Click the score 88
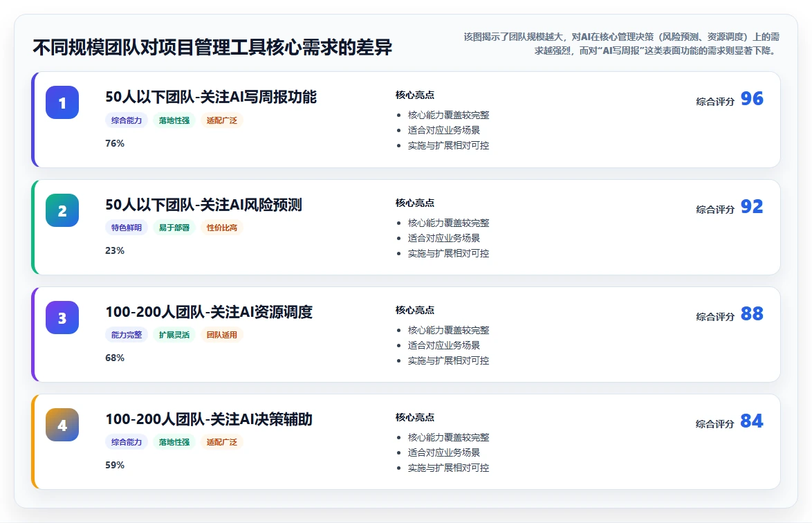The width and height of the screenshot is (812, 523). tap(752, 314)
